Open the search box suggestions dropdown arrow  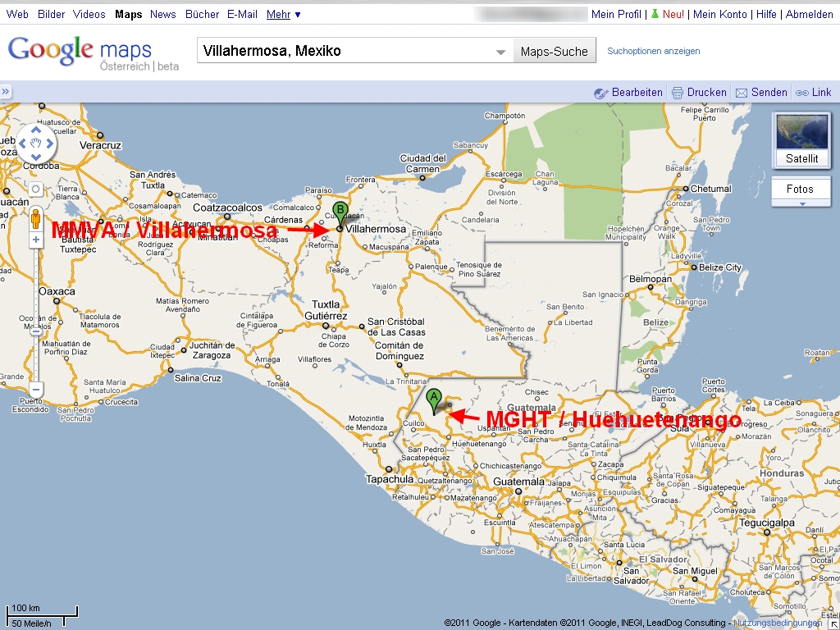(x=501, y=52)
